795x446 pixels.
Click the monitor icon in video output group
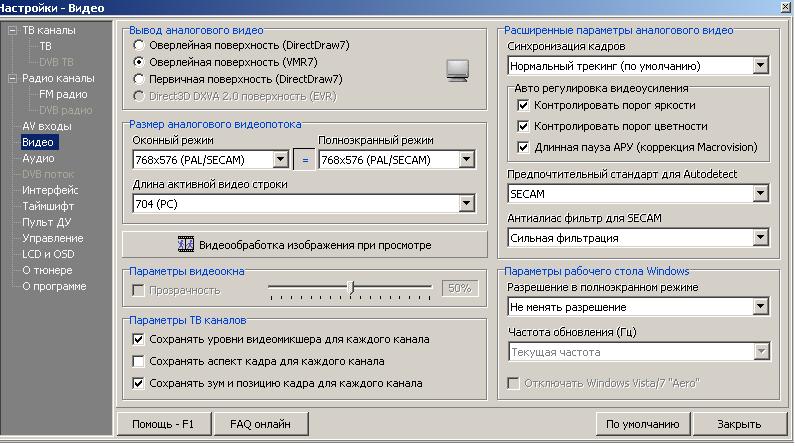point(458,70)
